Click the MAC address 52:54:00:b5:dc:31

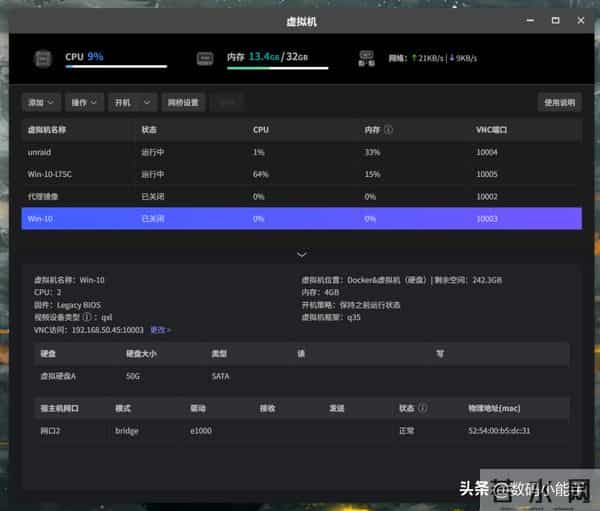[x=499, y=431]
